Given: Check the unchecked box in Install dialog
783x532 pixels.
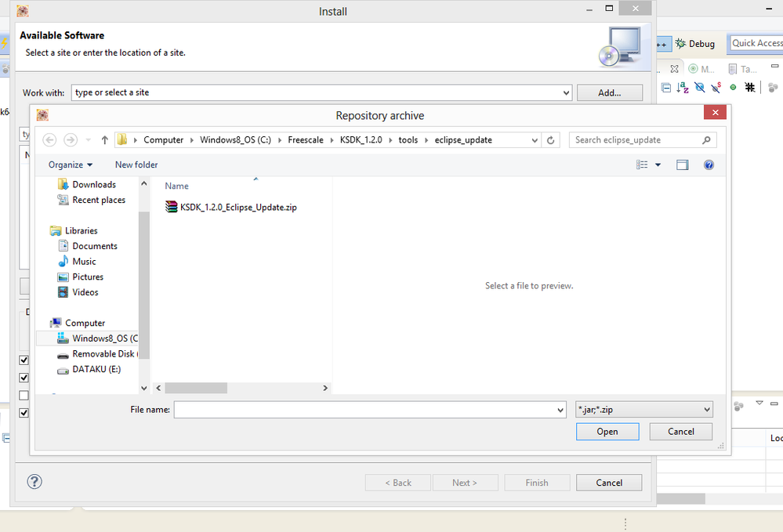Looking at the screenshot, I should tap(24, 395).
